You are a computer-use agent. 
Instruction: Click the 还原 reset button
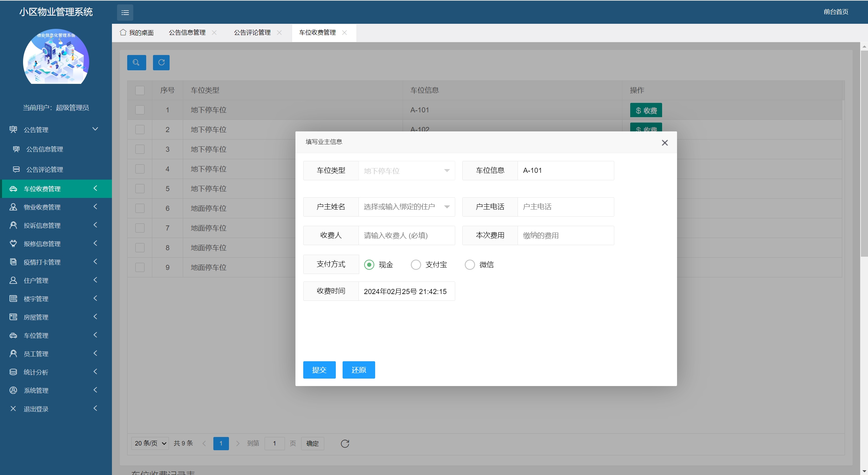pos(359,370)
